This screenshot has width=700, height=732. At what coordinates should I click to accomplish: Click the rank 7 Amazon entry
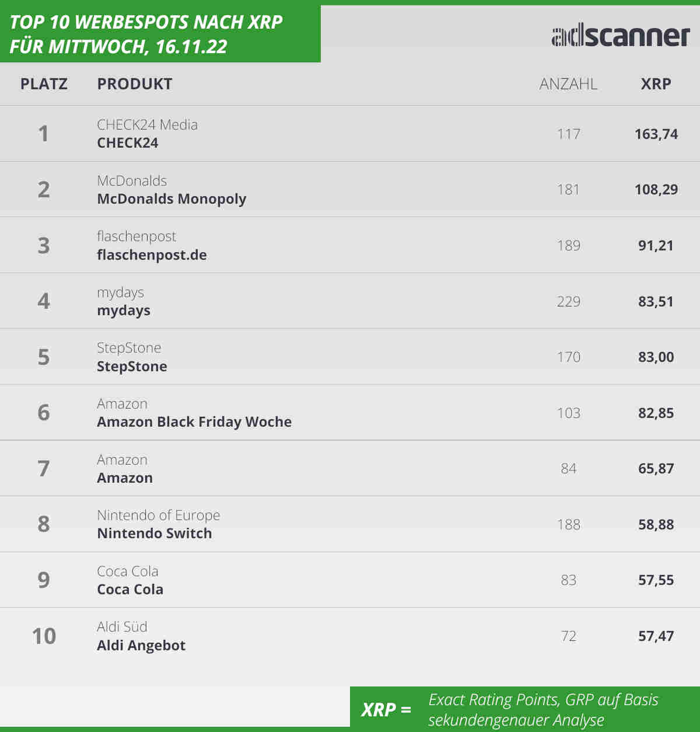(125, 478)
